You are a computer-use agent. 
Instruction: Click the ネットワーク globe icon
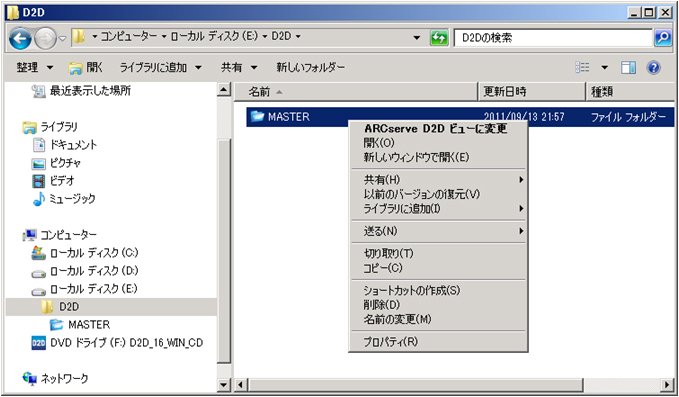click(x=29, y=378)
